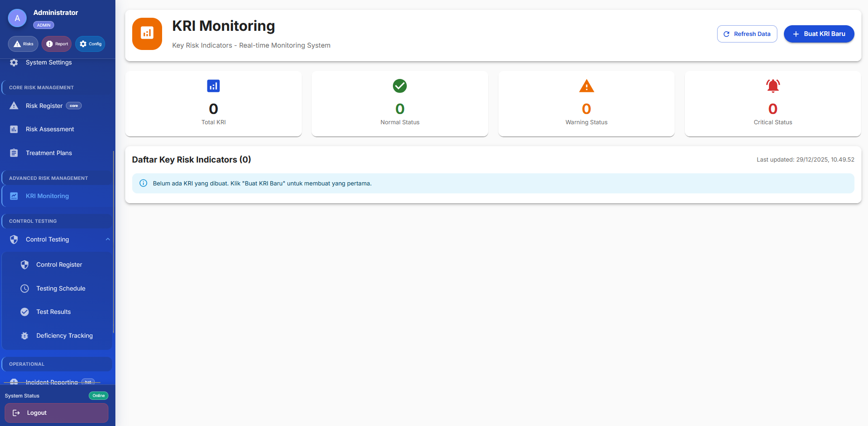
Task: Click the orange KRI Monitoring header icon
Action: 147,34
